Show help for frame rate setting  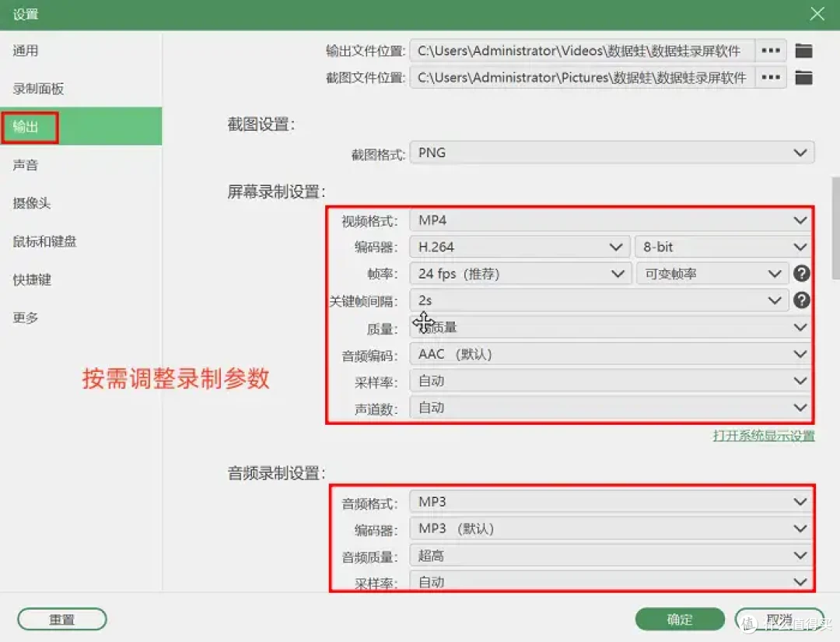[x=801, y=274]
